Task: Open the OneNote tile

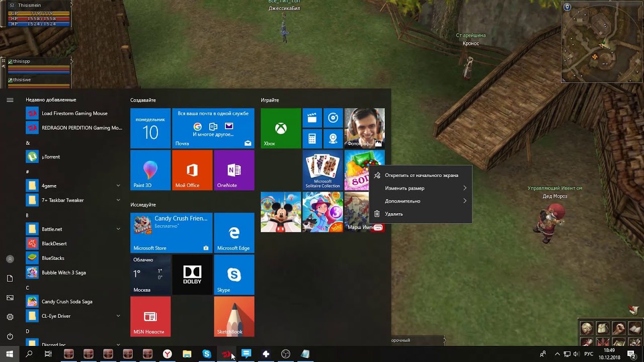Action: (234, 170)
